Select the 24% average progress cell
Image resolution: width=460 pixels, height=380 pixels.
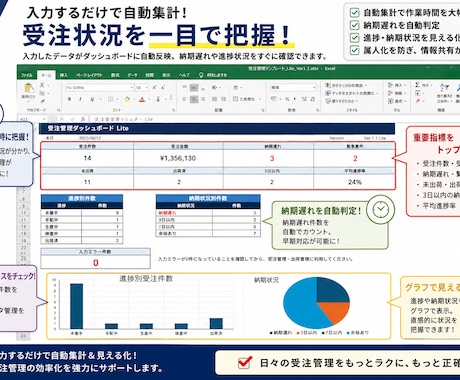[x=355, y=182]
